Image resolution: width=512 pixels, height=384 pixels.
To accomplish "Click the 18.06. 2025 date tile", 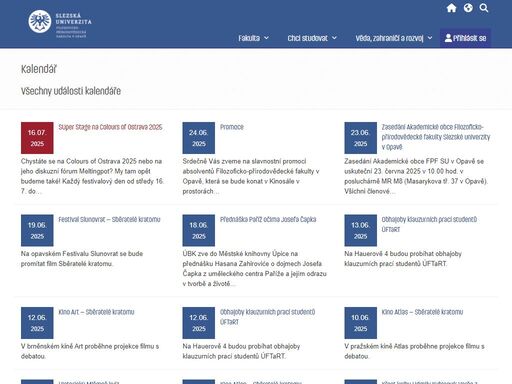I will (x=199, y=230).
